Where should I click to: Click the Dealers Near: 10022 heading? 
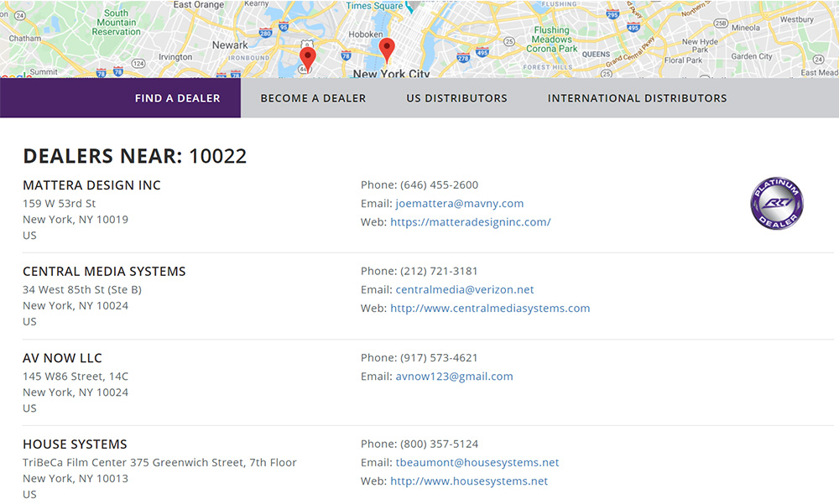(135, 156)
